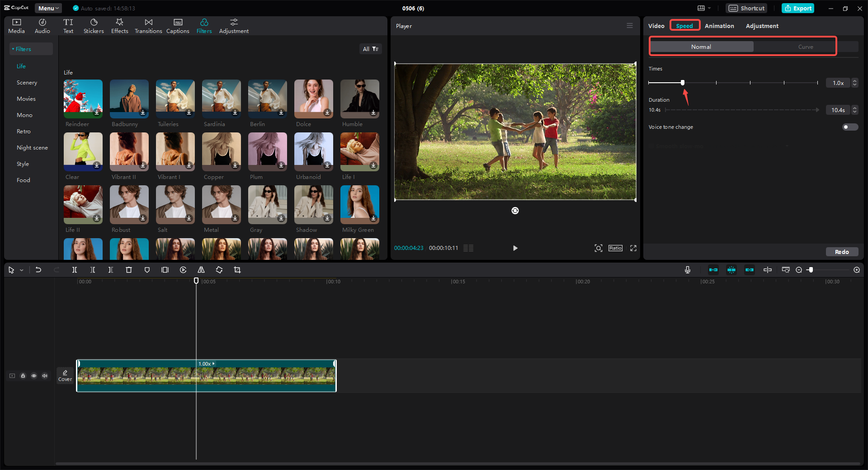This screenshot has height=470, width=868.
Task: Split the clip using the Split icon
Action: pos(75,270)
